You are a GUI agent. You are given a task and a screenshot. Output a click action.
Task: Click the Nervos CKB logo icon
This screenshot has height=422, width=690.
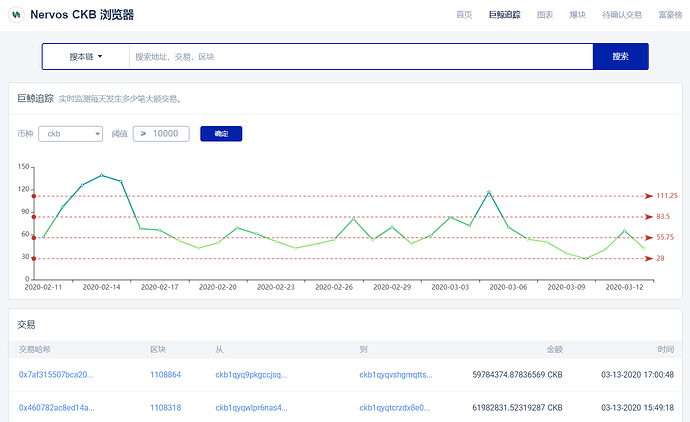click(x=16, y=15)
